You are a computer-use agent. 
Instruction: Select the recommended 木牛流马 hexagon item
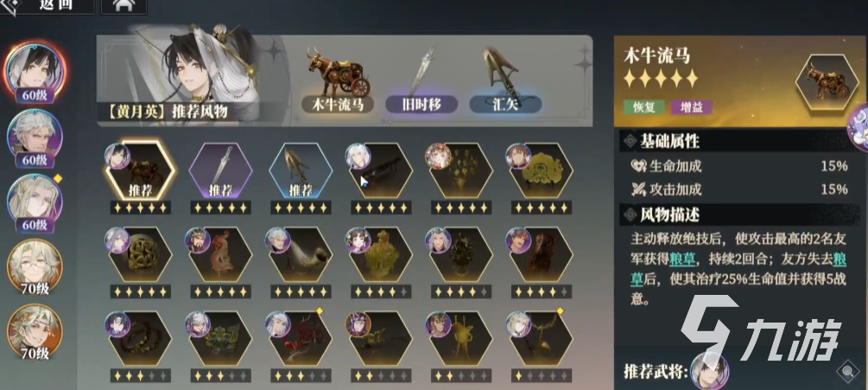[141, 170]
